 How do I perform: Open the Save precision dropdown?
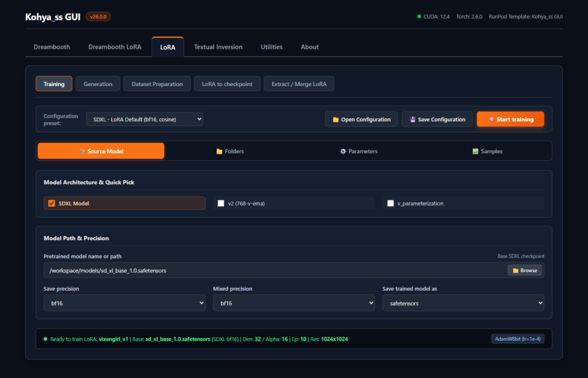[x=125, y=303]
